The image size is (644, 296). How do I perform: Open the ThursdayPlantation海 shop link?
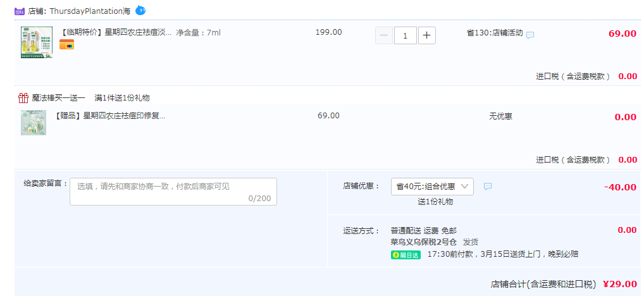click(x=90, y=11)
